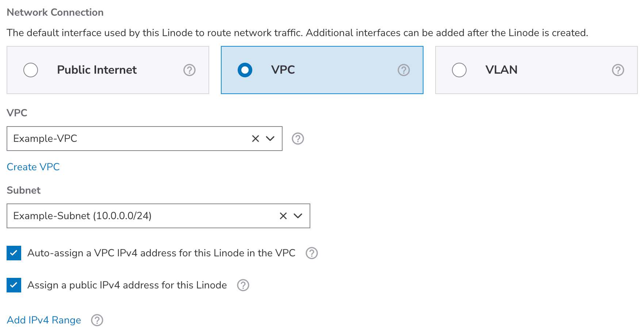Click the help icon on VPC card
The image size is (644, 334).
(x=403, y=70)
